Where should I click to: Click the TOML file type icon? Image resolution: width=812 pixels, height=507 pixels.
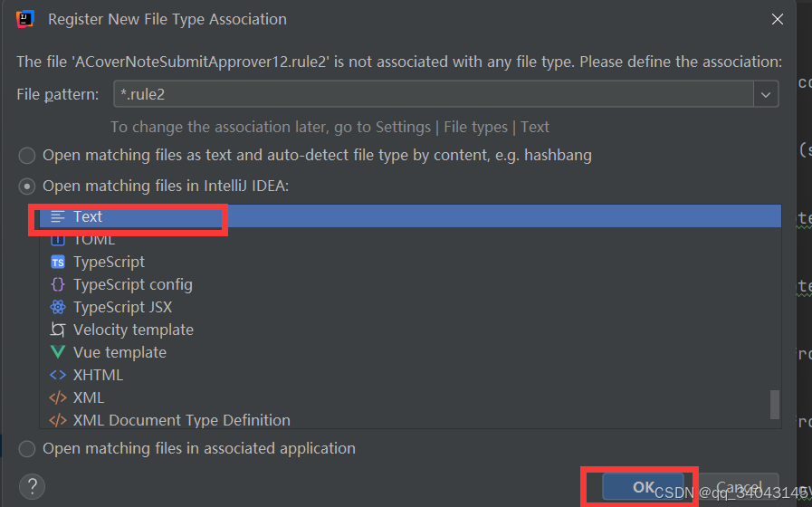point(57,240)
